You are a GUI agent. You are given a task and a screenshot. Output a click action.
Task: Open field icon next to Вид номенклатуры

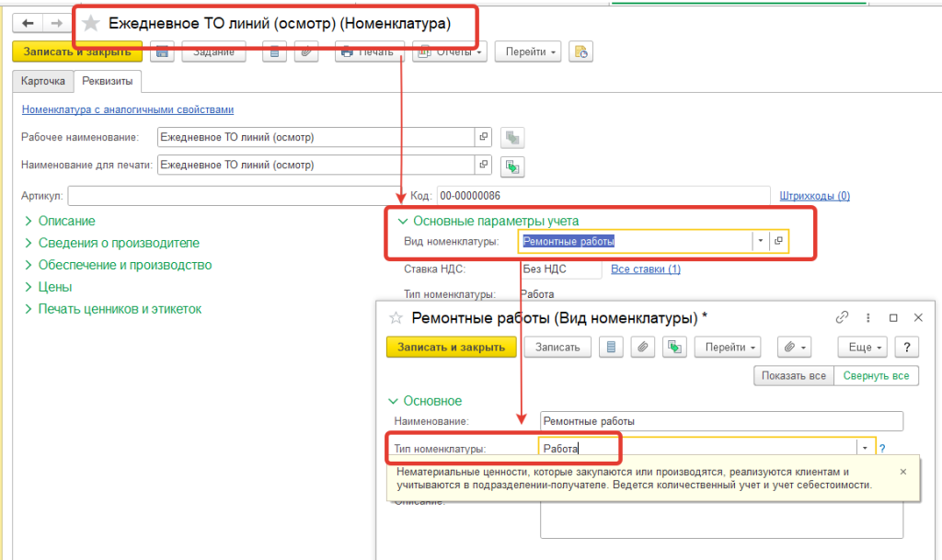coord(778,241)
